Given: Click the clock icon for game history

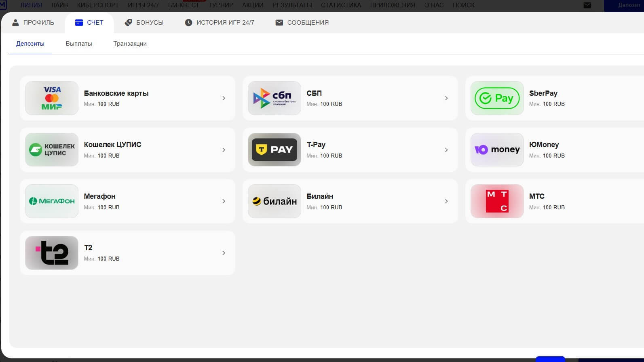Looking at the screenshot, I should [x=188, y=23].
